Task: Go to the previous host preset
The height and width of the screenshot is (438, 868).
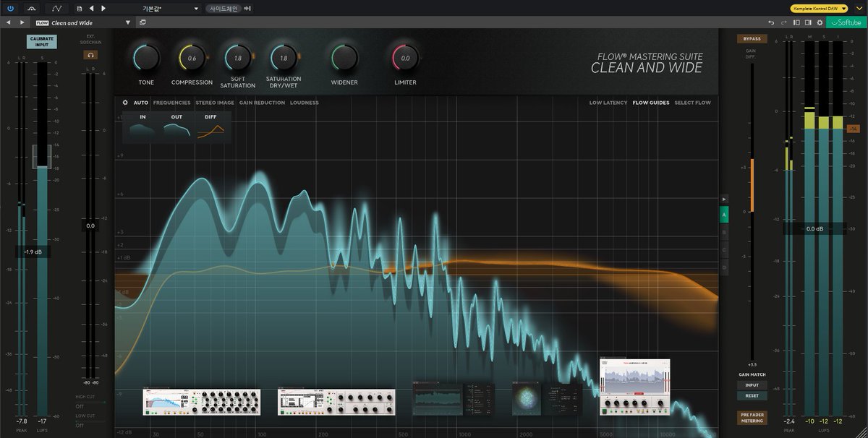Action: [x=91, y=9]
